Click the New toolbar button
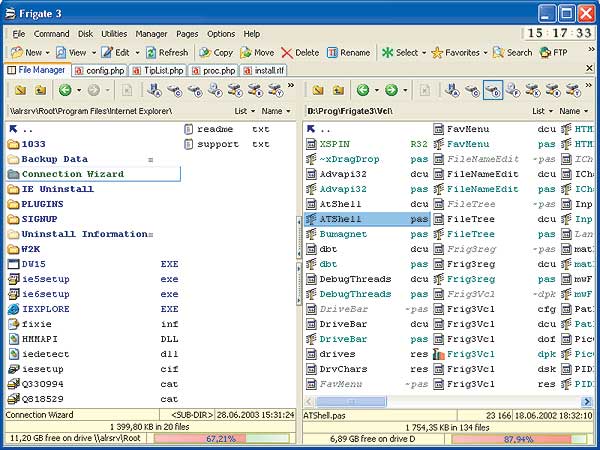The width and height of the screenshot is (600, 450). pyautogui.click(x=26, y=52)
